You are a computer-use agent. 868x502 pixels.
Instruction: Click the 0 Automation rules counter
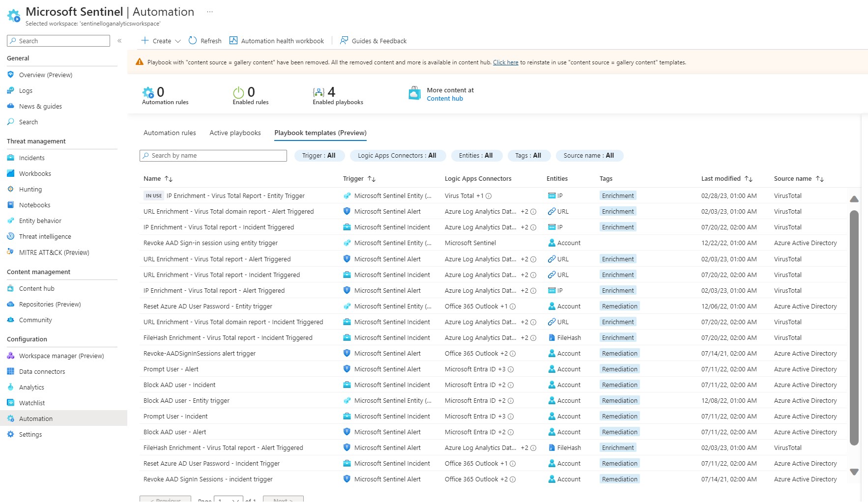(x=165, y=96)
